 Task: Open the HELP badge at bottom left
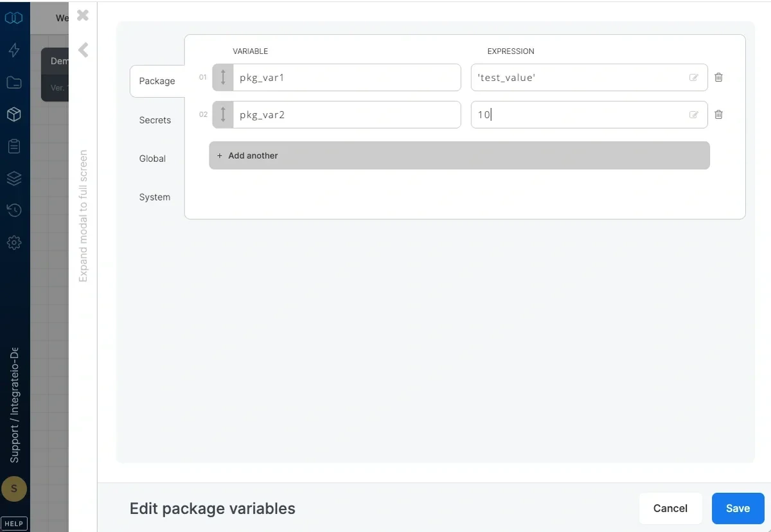[x=14, y=523]
